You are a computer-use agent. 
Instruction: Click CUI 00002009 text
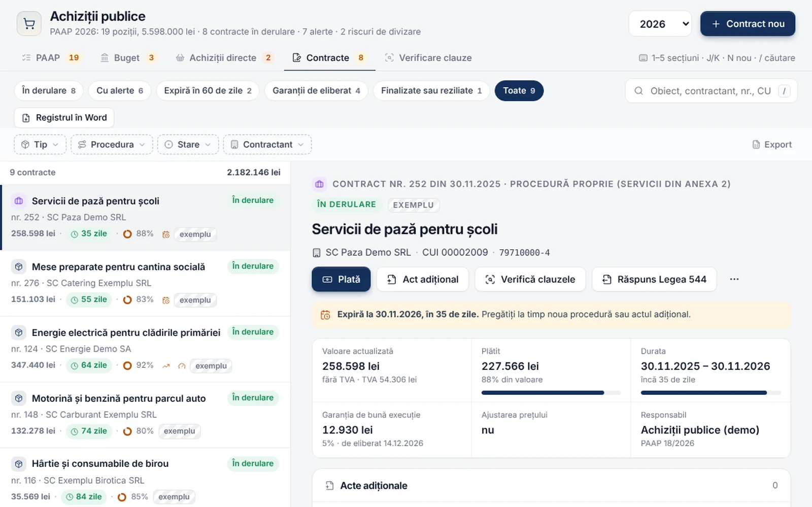tap(455, 252)
